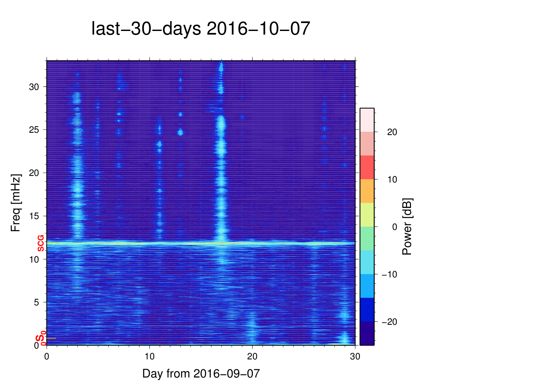This screenshot has width=555, height=392.
Task: Click the plot title 'last-30-days 2016-10-07'
Action: click(200, 29)
